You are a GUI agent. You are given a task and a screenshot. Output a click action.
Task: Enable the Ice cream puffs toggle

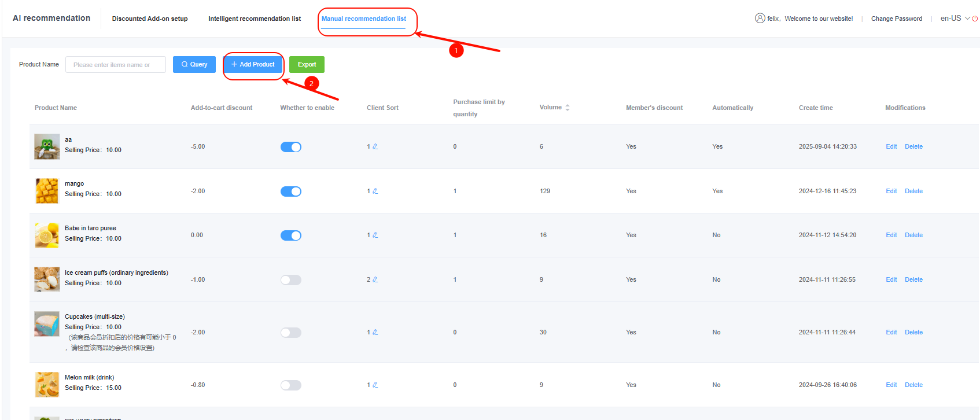click(x=290, y=280)
